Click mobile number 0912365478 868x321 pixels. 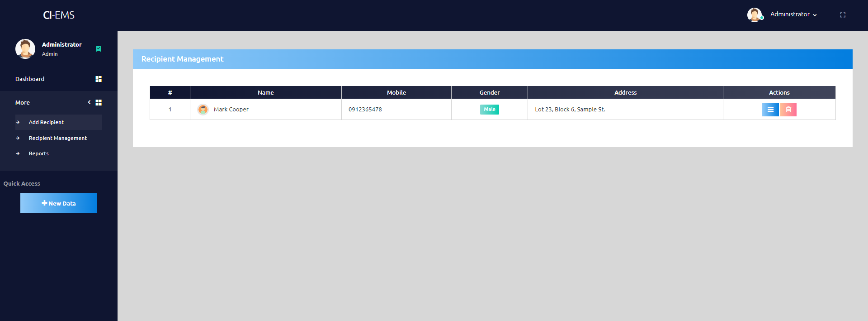pos(365,109)
